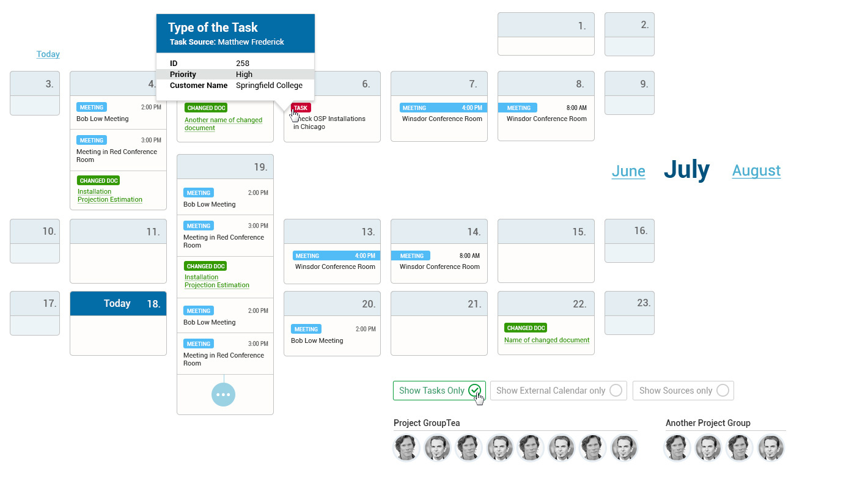868x489 pixels.
Task: Open Name of changed document link
Action: (x=546, y=340)
